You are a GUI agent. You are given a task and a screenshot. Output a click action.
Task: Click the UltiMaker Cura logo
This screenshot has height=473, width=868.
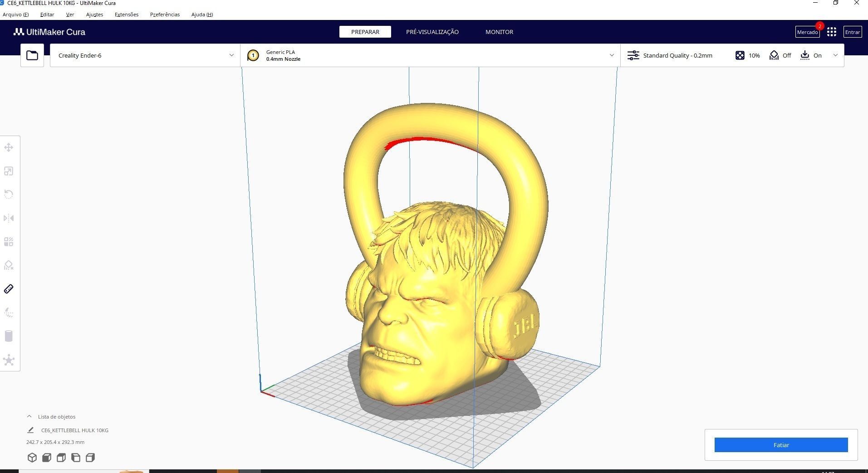(49, 32)
